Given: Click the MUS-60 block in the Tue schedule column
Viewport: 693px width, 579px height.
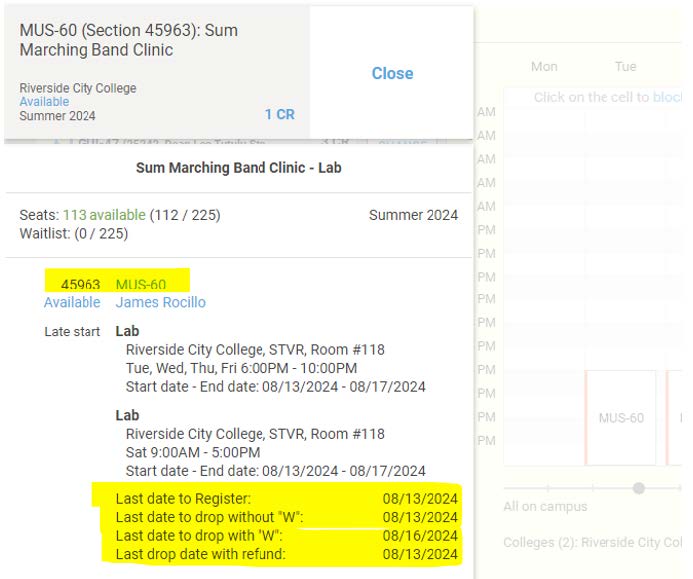Looking at the screenshot, I should click(x=621, y=418).
